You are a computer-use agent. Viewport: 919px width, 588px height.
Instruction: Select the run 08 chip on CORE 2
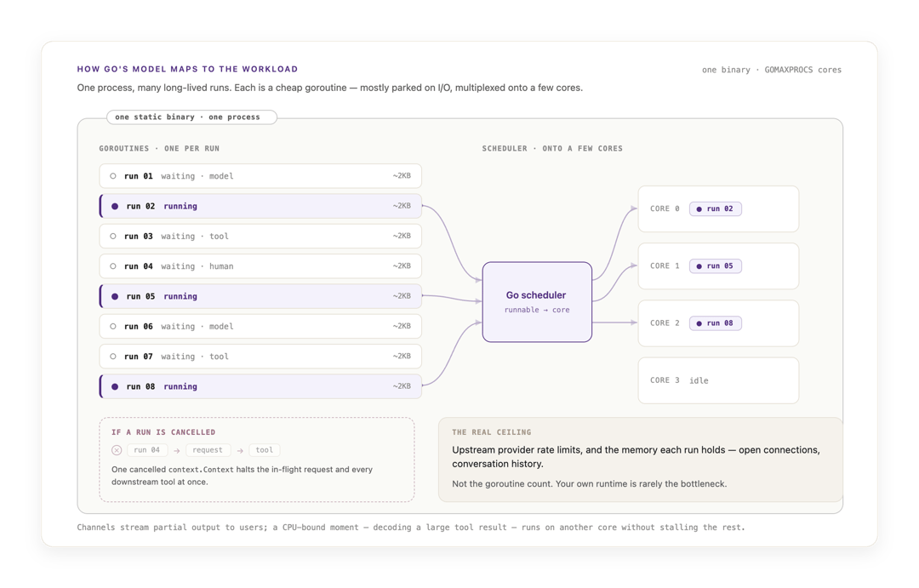pyautogui.click(x=715, y=323)
